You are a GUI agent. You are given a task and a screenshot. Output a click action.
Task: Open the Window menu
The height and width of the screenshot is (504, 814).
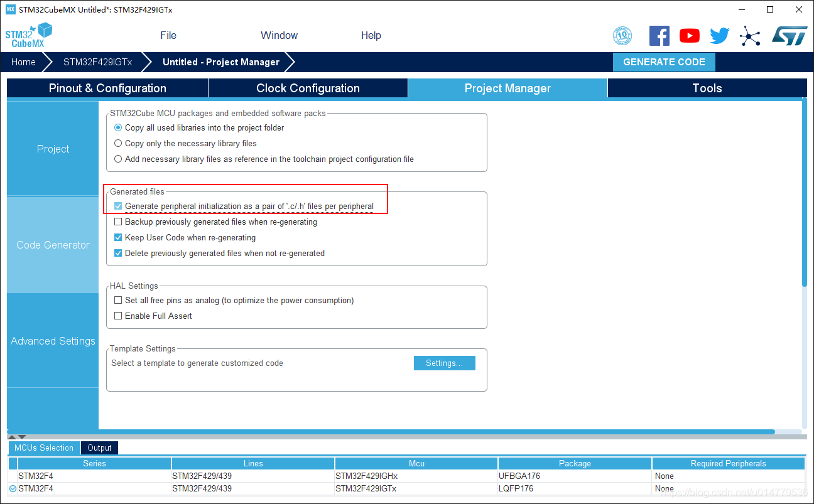point(279,35)
